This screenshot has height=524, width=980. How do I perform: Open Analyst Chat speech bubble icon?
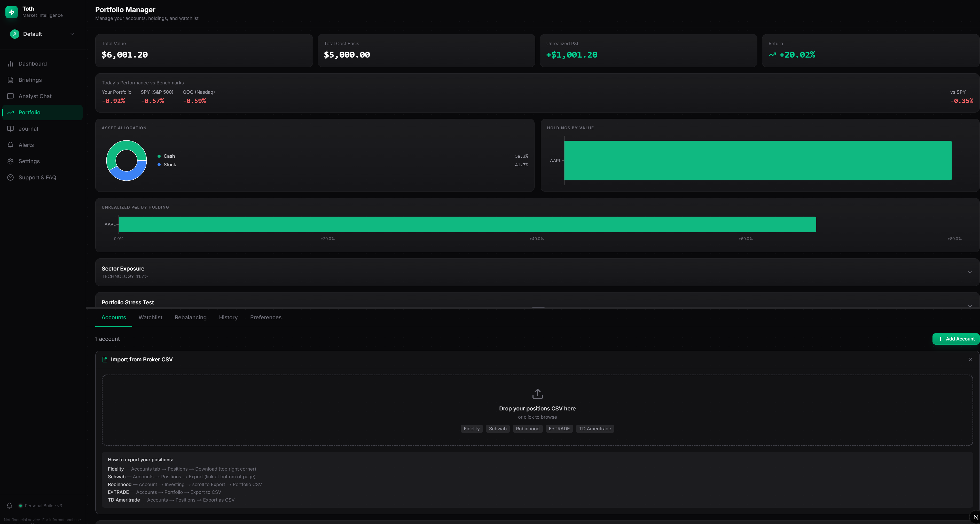click(11, 96)
